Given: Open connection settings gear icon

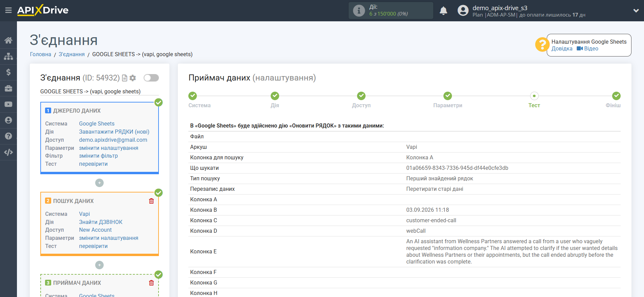Looking at the screenshot, I should (133, 78).
